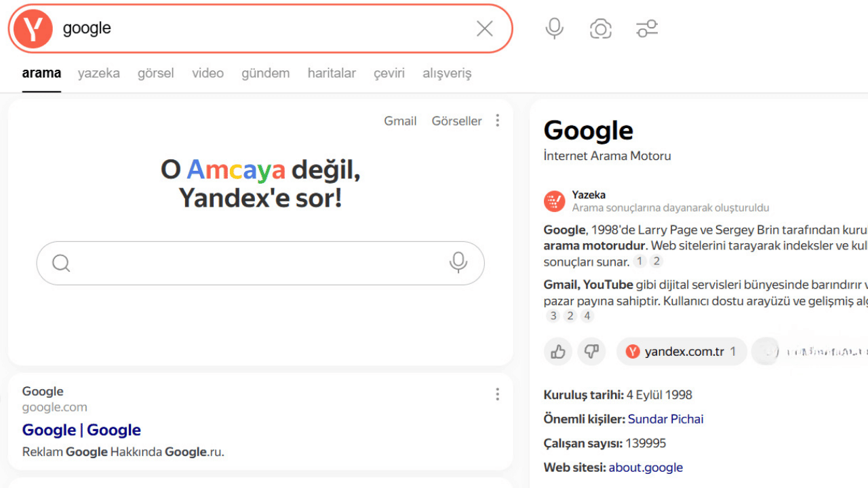
Task: Click the Yandex Y logo icon
Action: (x=33, y=28)
